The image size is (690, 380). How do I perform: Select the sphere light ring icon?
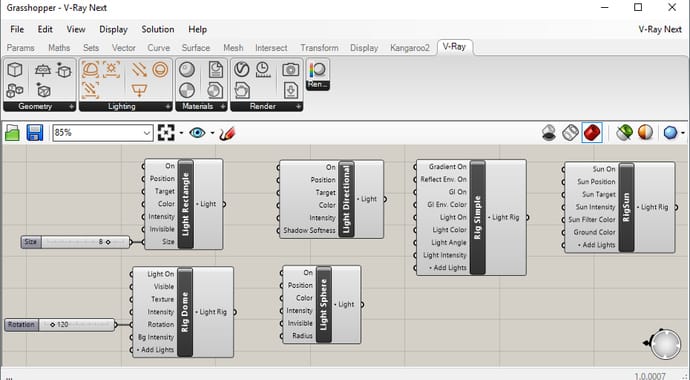(160, 69)
